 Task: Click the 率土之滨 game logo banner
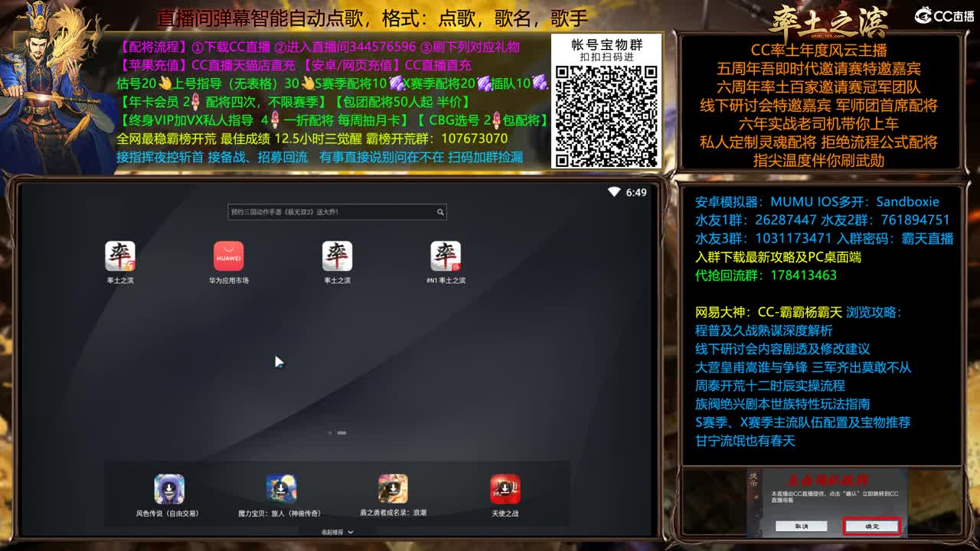point(828,21)
